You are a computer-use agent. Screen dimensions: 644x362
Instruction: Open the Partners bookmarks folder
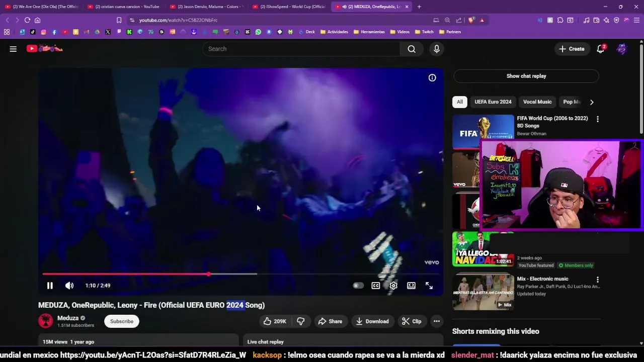[x=450, y=32]
